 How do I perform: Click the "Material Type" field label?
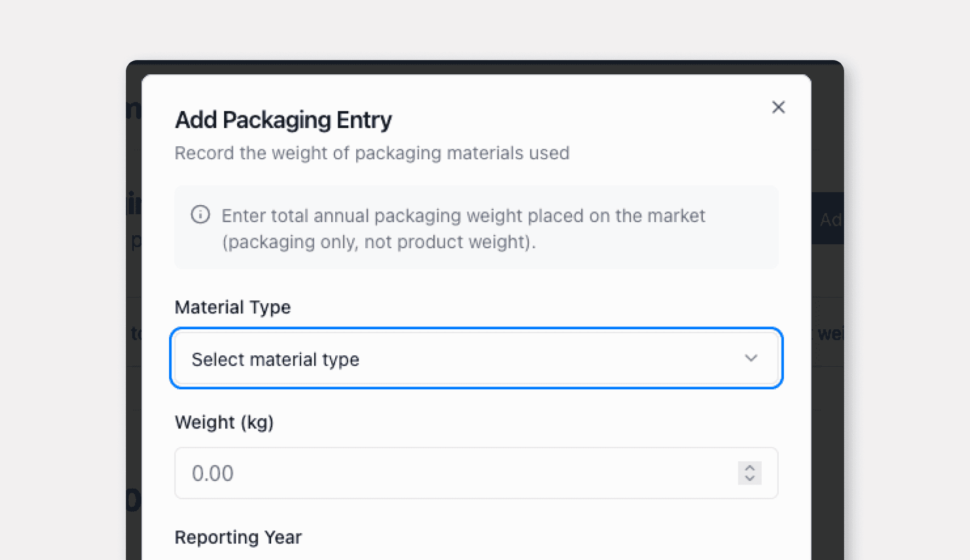(233, 307)
